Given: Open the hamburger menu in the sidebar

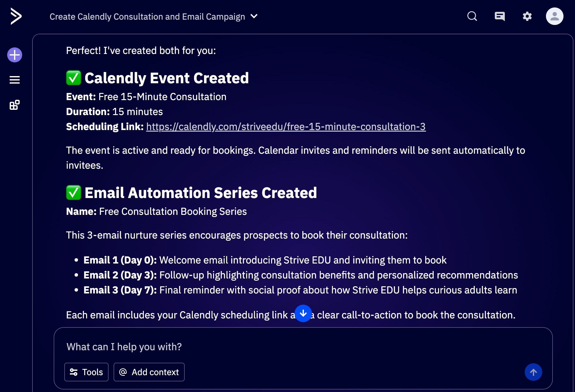Looking at the screenshot, I should pyautogui.click(x=15, y=80).
